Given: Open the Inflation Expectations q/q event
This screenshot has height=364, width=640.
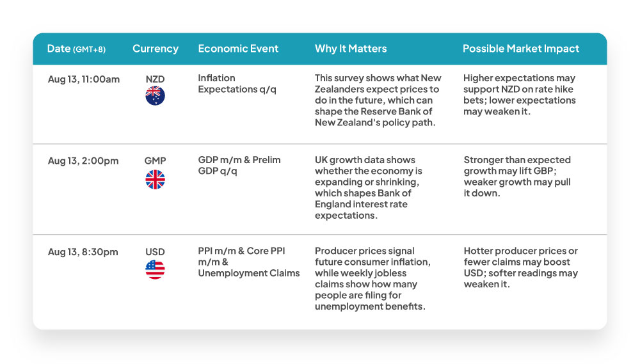Looking at the screenshot, I should tap(237, 84).
